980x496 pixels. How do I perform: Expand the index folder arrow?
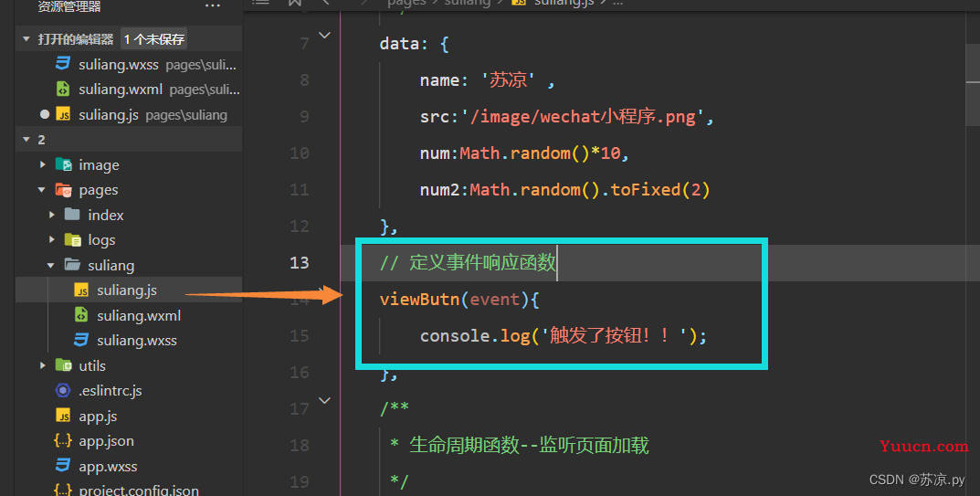coord(52,215)
